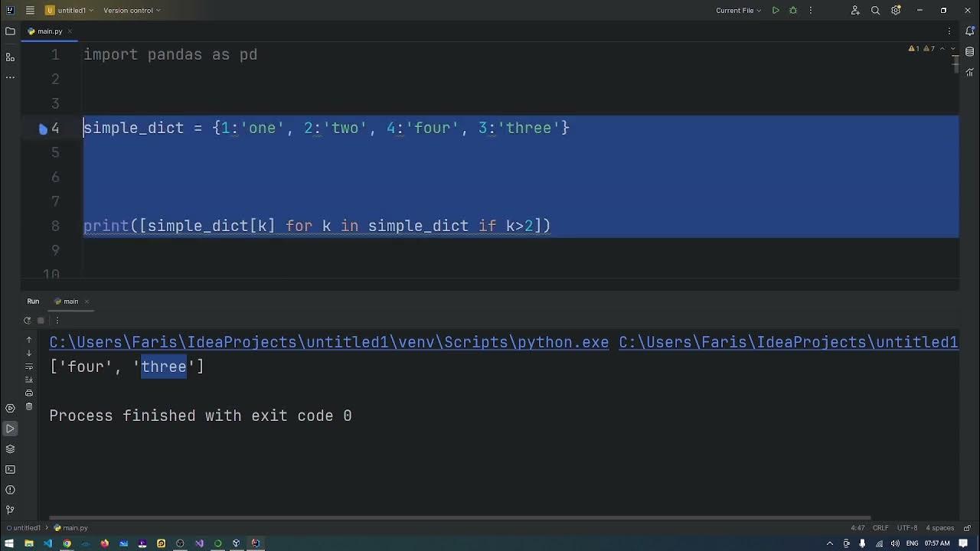Open the Services tool window icon

(10, 409)
